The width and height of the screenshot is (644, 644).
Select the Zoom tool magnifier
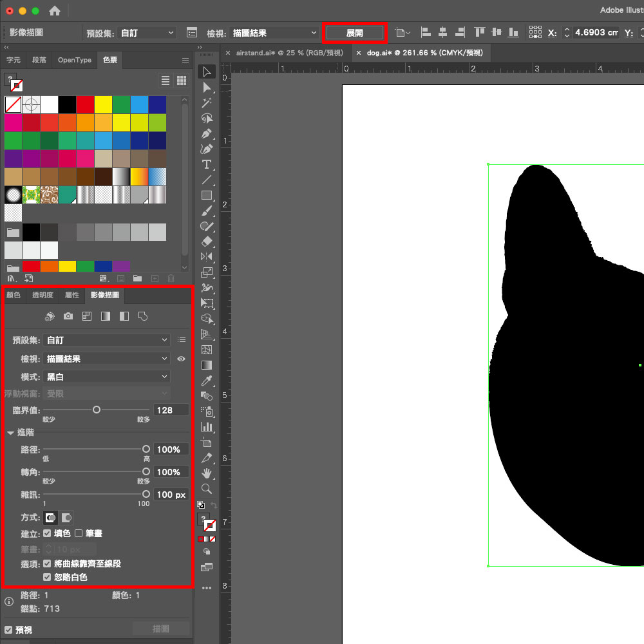[207, 489]
